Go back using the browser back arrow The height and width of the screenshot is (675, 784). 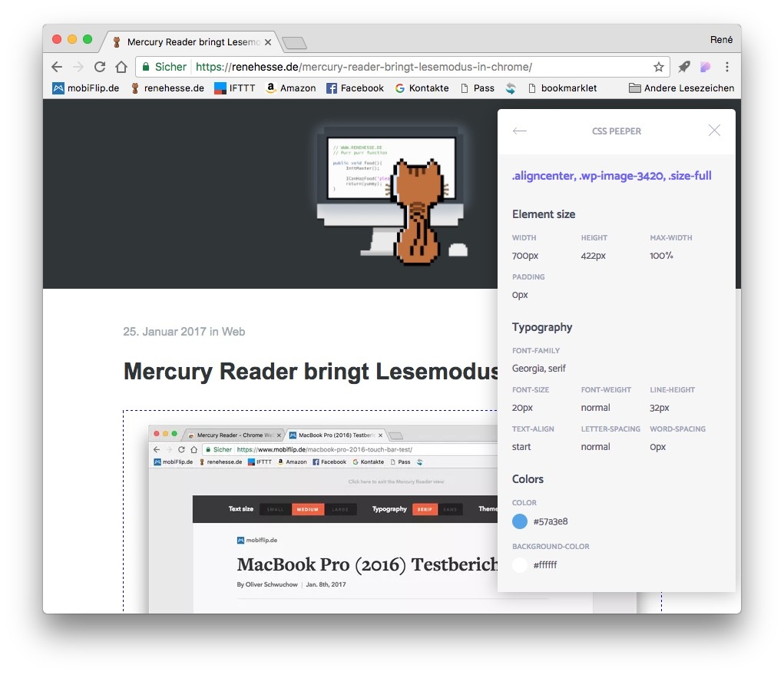click(57, 67)
